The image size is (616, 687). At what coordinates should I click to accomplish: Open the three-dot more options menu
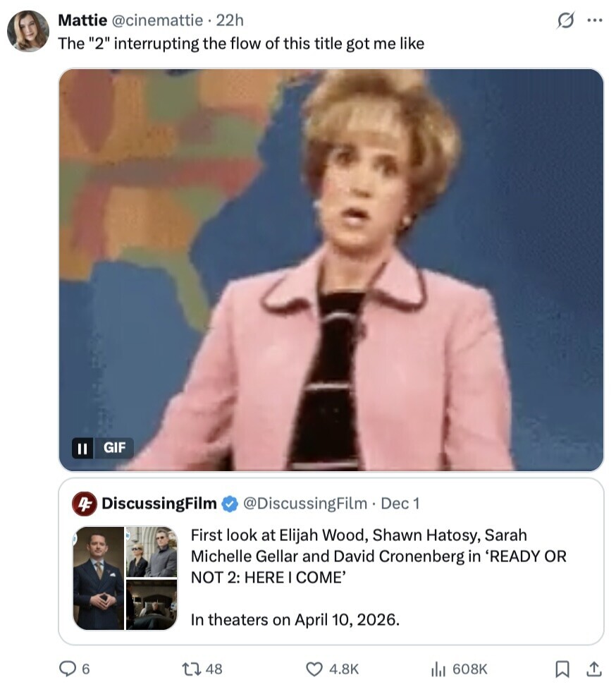pos(595,20)
